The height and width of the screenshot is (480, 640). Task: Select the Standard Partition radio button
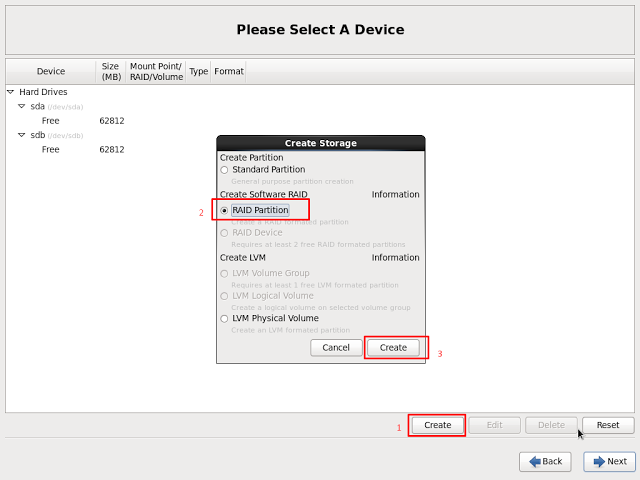click(224, 170)
